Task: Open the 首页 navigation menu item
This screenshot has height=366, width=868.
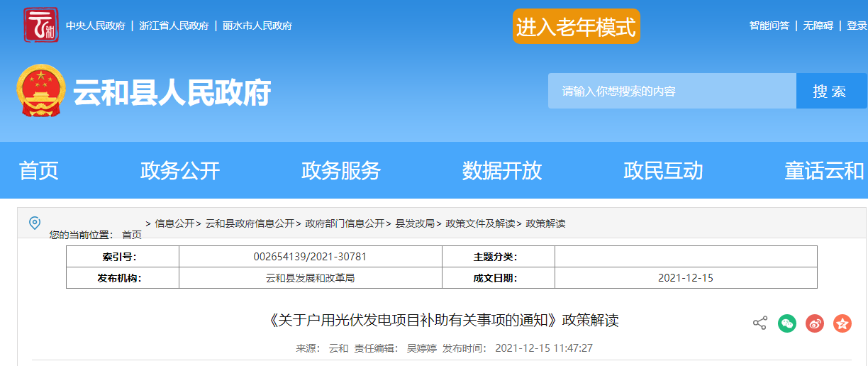Action: [x=39, y=170]
